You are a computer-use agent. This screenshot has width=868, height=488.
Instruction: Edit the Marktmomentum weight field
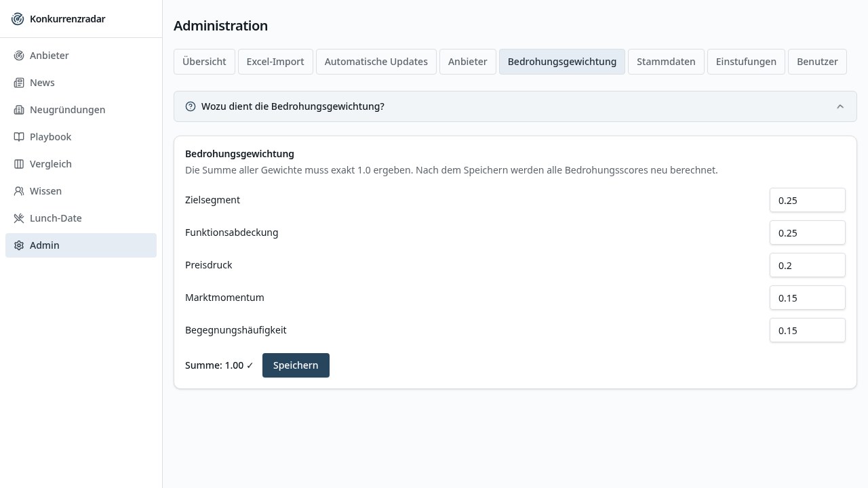(808, 298)
